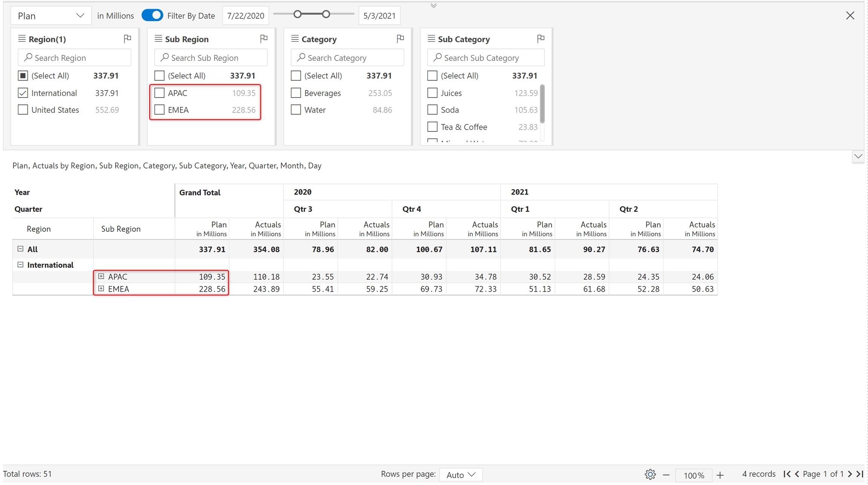Zoom in with the plus icon
Screen dimensions: 868x485
(x=720, y=475)
